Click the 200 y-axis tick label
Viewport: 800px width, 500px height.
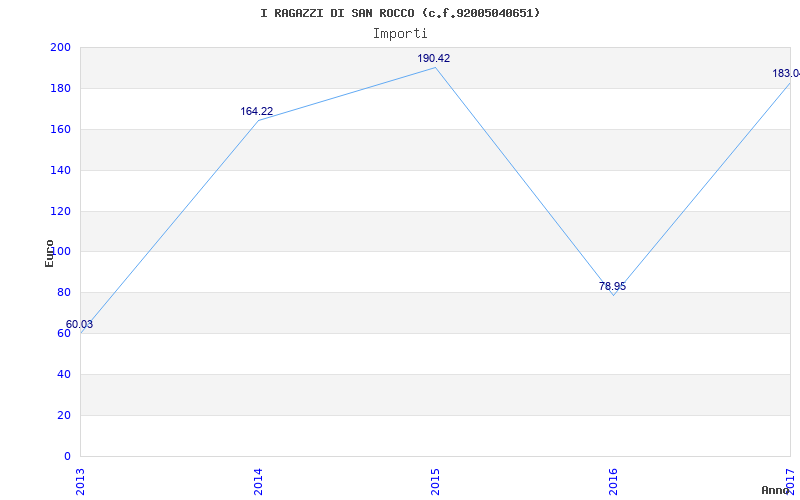tap(60, 47)
